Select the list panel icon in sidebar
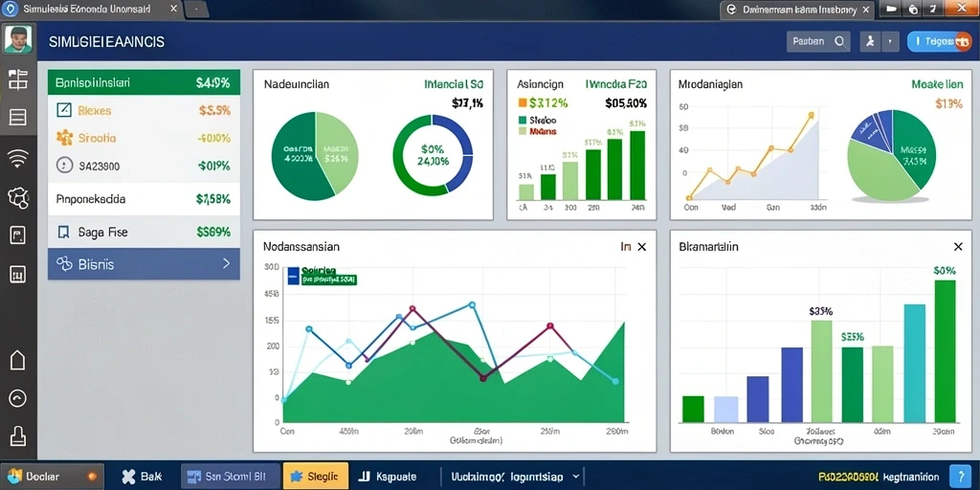 [x=17, y=117]
